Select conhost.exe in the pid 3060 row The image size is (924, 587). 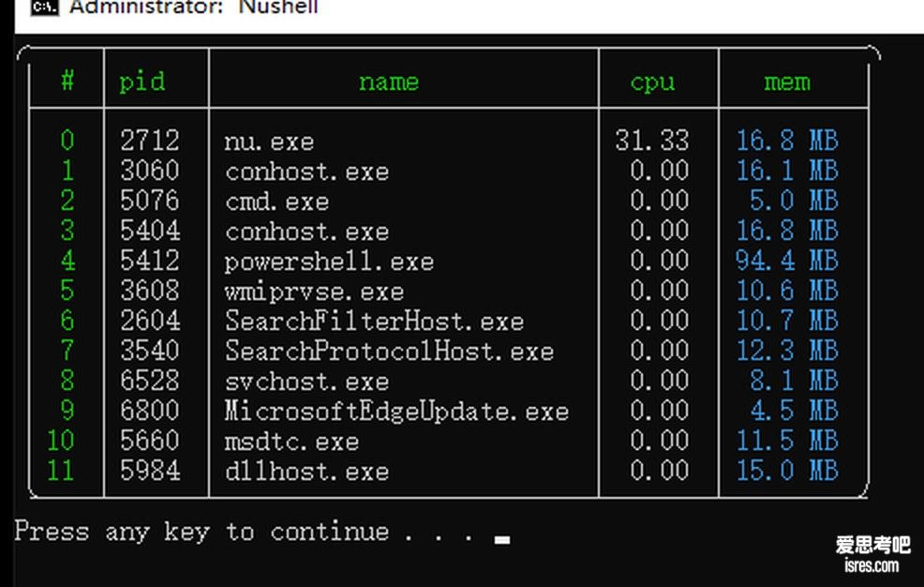tap(307, 172)
